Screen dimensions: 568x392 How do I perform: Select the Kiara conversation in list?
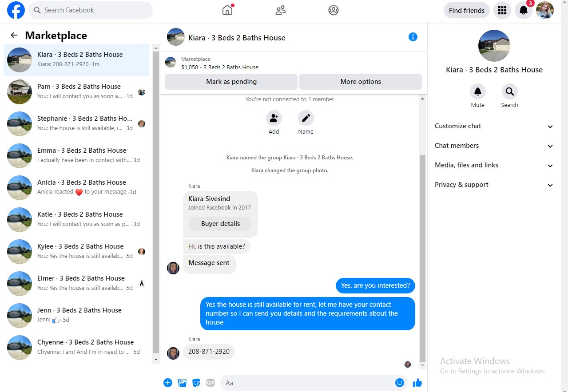pos(76,60)
